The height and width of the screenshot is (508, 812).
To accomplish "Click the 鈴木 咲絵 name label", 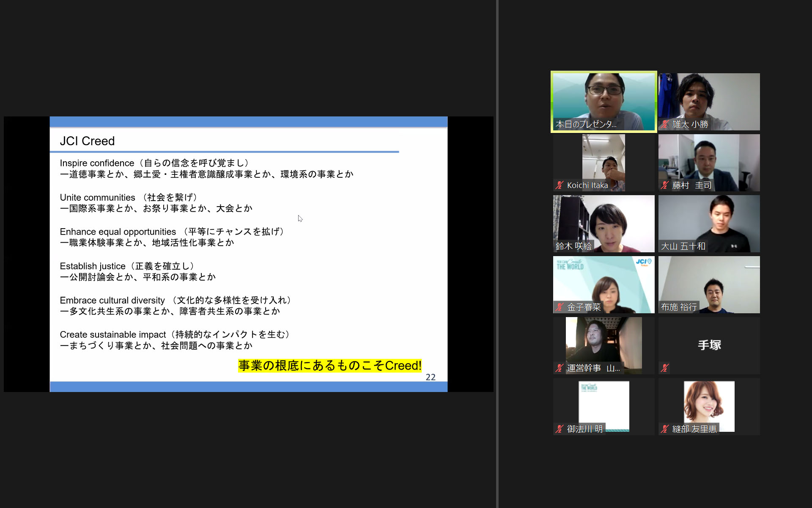I will click(x=573, y=246).
